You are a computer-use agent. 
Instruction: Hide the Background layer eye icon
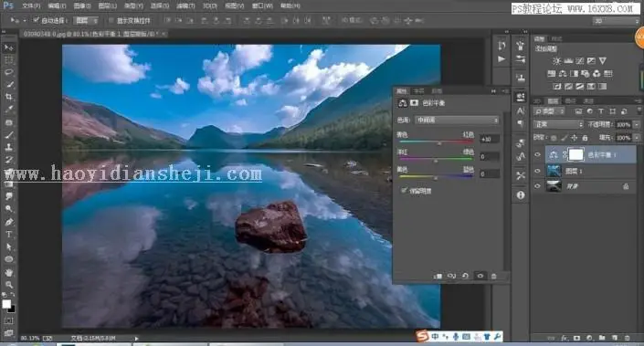pos(537,186)
